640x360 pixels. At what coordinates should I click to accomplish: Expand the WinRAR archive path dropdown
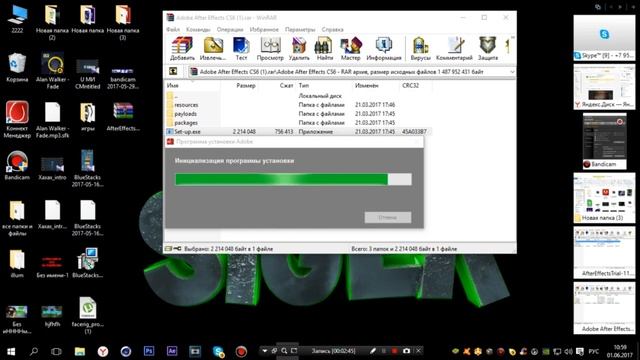512,72
